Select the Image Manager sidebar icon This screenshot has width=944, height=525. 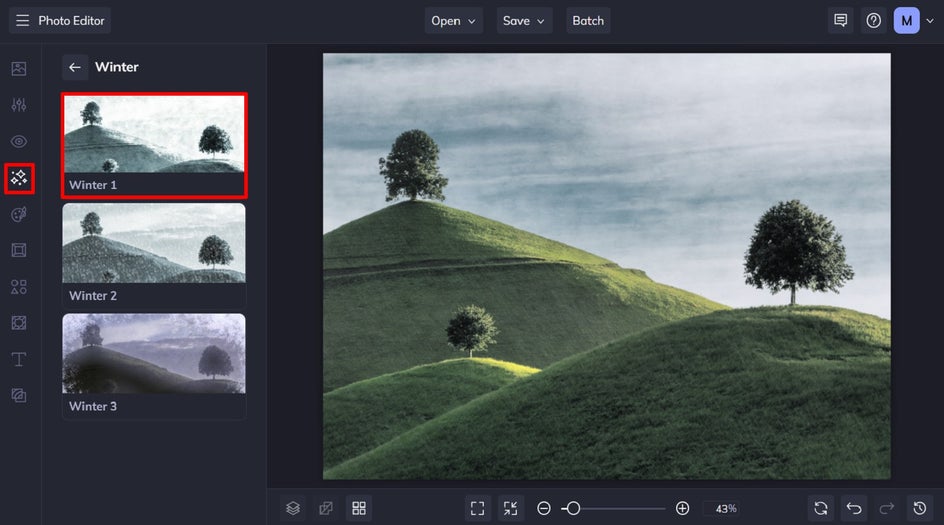pos(19,69)
